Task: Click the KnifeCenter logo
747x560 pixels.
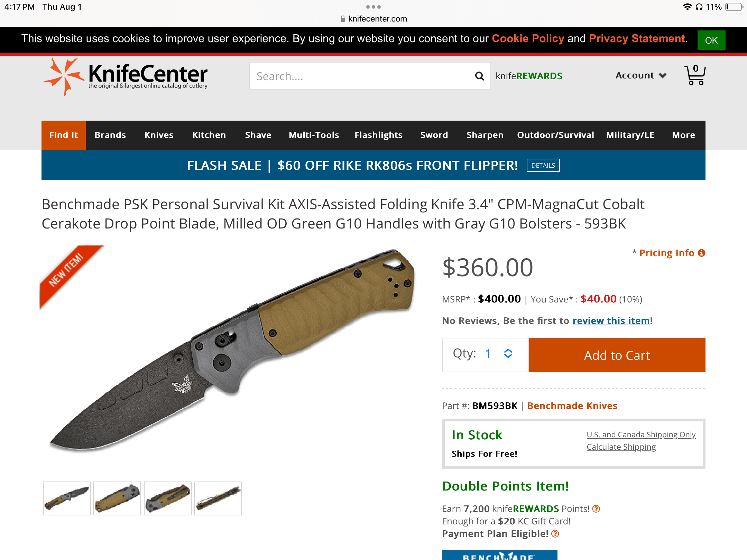Action: (126, 76)
